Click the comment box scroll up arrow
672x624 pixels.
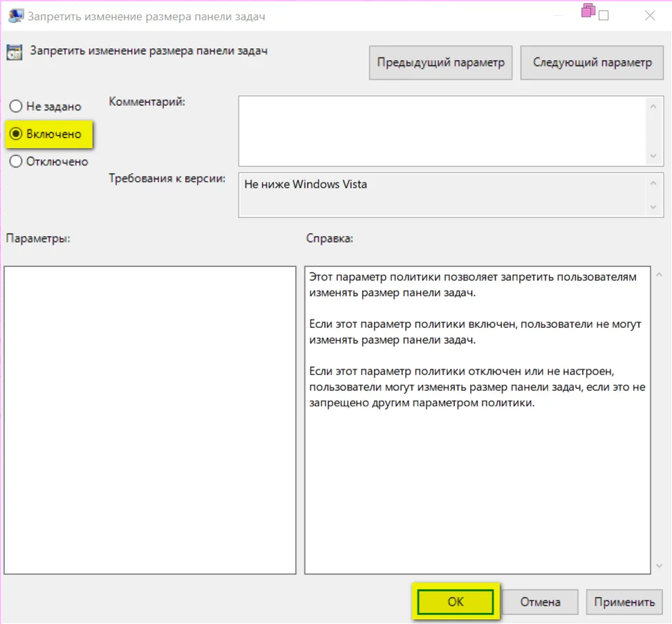tap(653, 106)
